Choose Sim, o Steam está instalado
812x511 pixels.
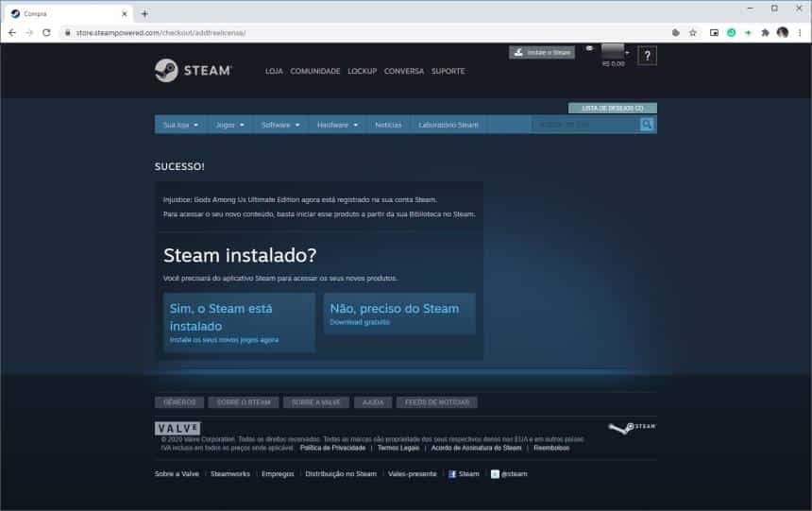(239, 323)
